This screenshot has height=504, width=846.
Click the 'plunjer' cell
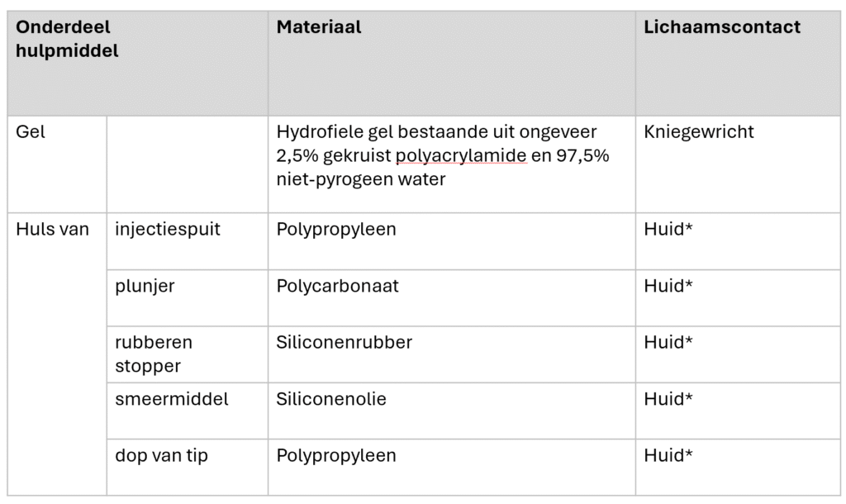188,298
